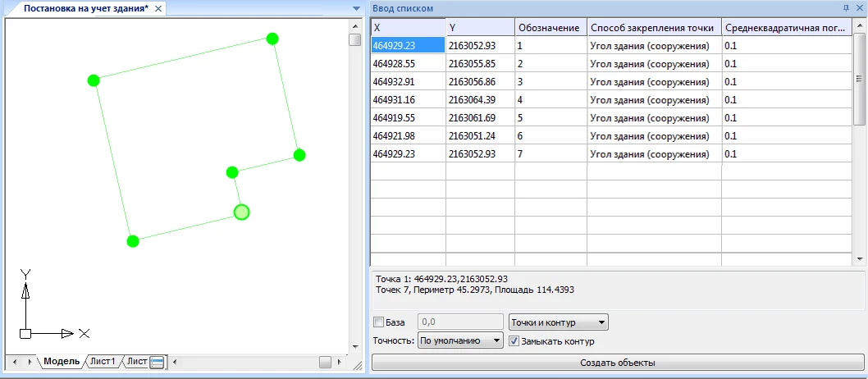
Task: Select the Модель tab
Action: pyautogui.click(x=62, y=362)
